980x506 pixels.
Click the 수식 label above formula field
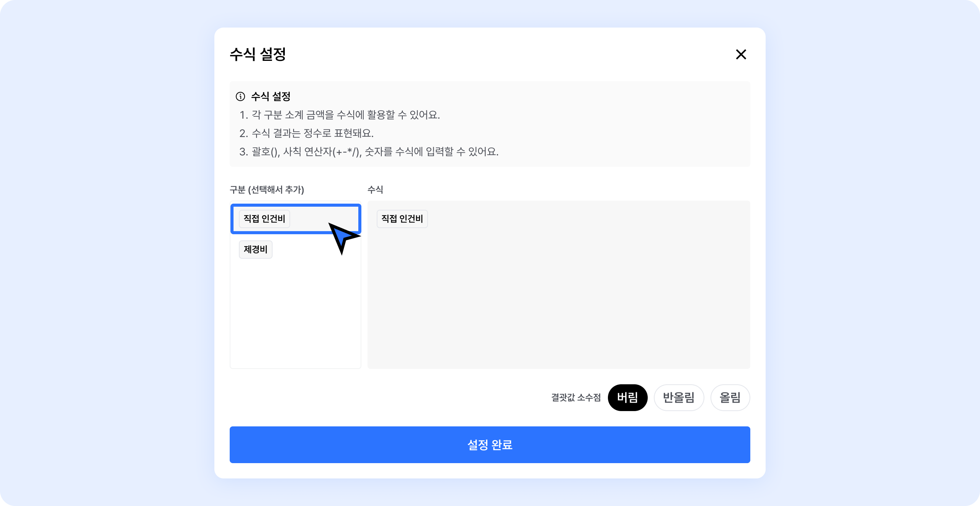point(375,190)
